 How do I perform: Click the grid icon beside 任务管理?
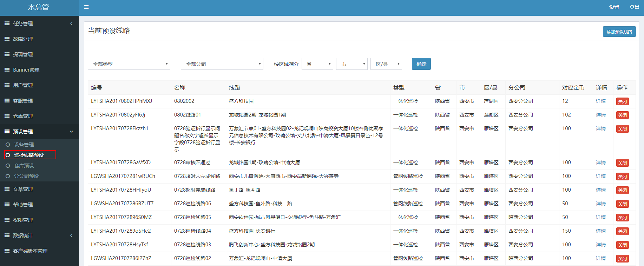click(x=7, y=24)
